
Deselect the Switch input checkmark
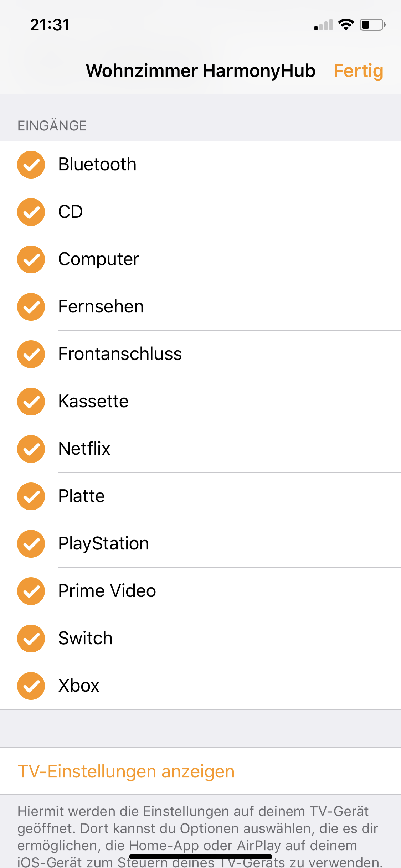point(31,639)
